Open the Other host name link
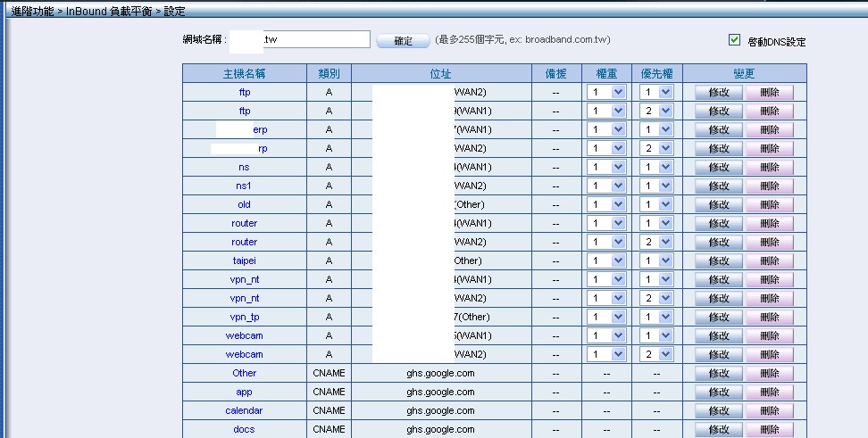Image resolution: width=868 pixels, height=438 pixels. coord(244,373)
